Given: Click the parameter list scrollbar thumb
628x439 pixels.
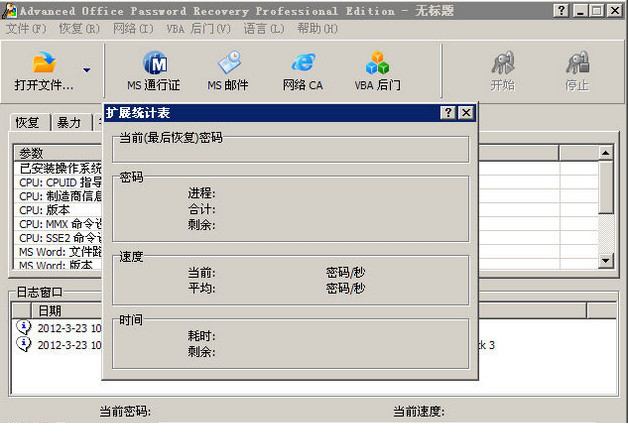Looking at the screenshot, I should pyautogui.click(x=606, y=187).
